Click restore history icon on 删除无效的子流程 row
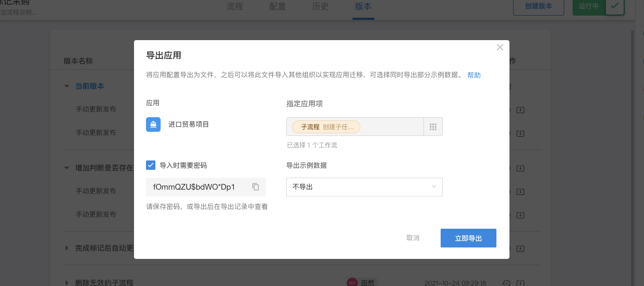 pyautogui.click(x=506, y=283)
